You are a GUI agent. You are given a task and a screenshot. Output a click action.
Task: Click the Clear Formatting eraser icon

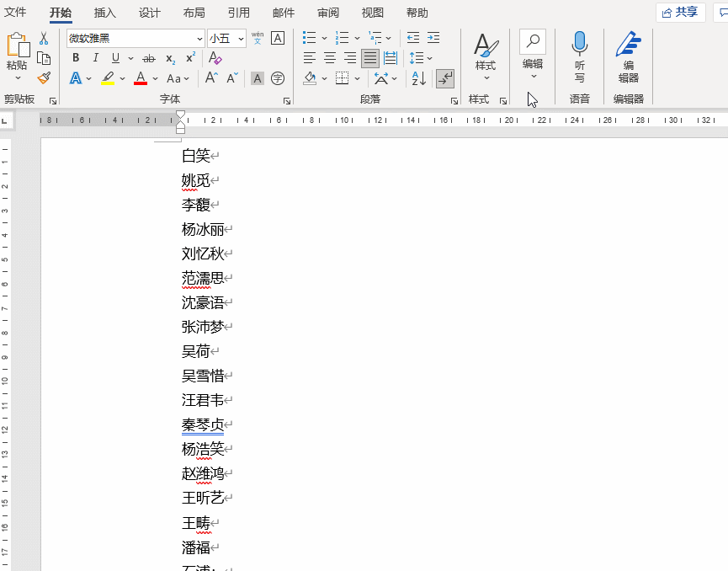215,58
